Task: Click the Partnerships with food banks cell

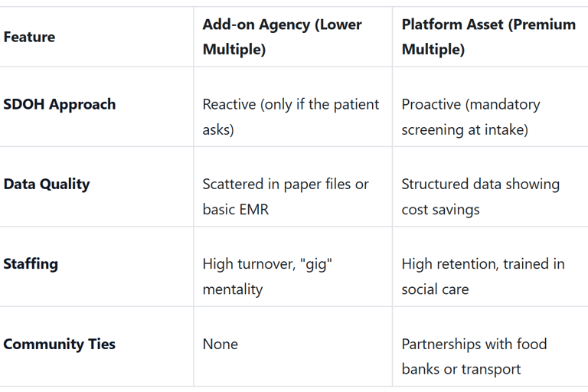Action: tap(475, 356)
